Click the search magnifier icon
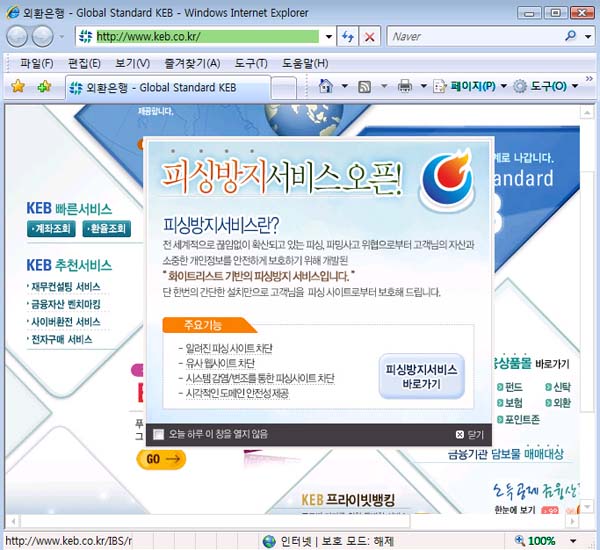This screenshot has height=550, width=600. (x=571, y=36)
